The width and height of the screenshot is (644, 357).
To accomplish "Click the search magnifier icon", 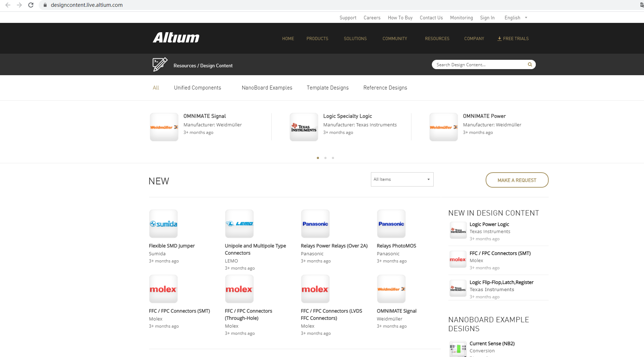I will (530, 64).
